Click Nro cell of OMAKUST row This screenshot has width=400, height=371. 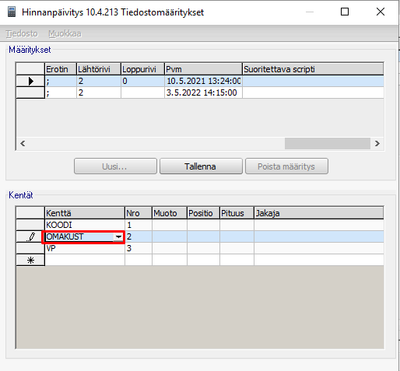[138, 237]
